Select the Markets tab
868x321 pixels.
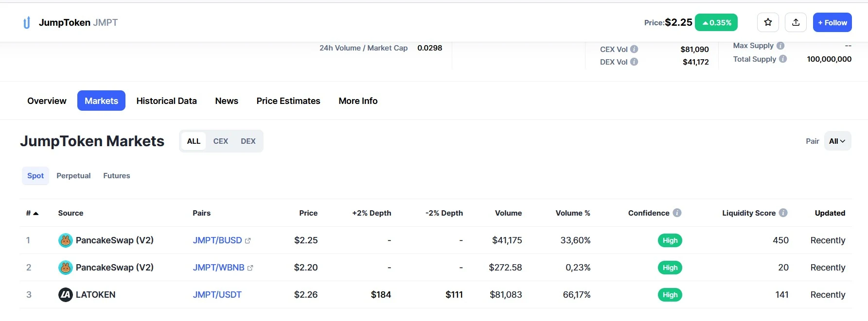click(x=101, y=101)
